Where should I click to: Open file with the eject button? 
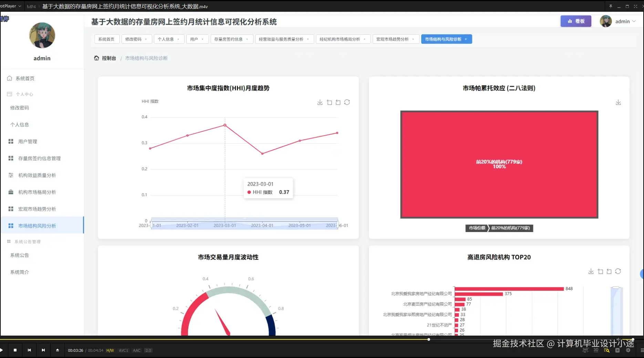pos(58,350)
